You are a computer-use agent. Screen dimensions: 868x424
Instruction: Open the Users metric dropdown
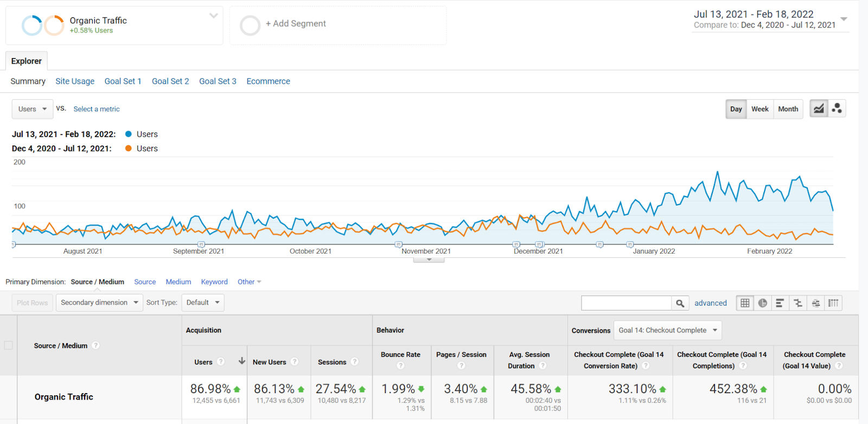click(x=33, y=109)
